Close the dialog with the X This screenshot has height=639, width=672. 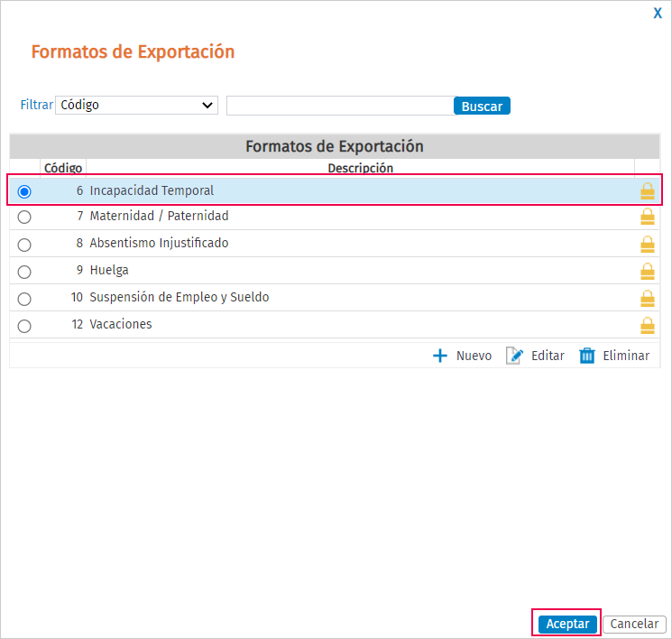658,14
